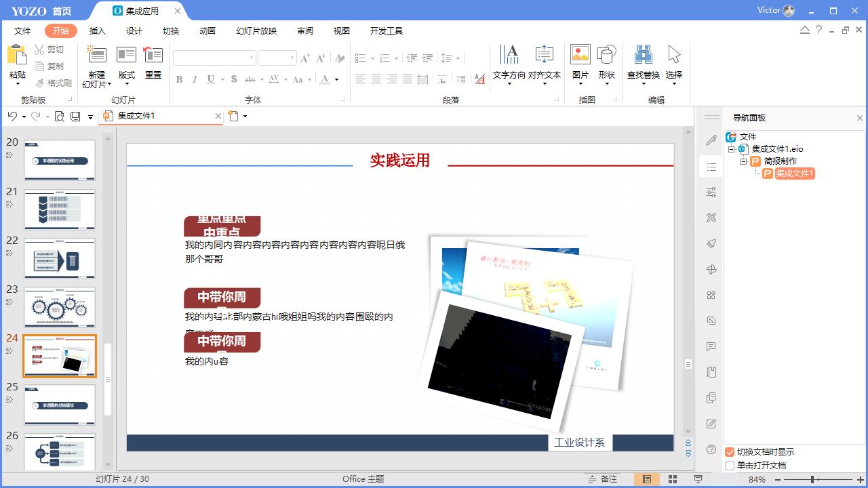Viewport: 868px width, 488px height.
Task: Select slide 22 thumbnail in slide panel
Action: 60,258
